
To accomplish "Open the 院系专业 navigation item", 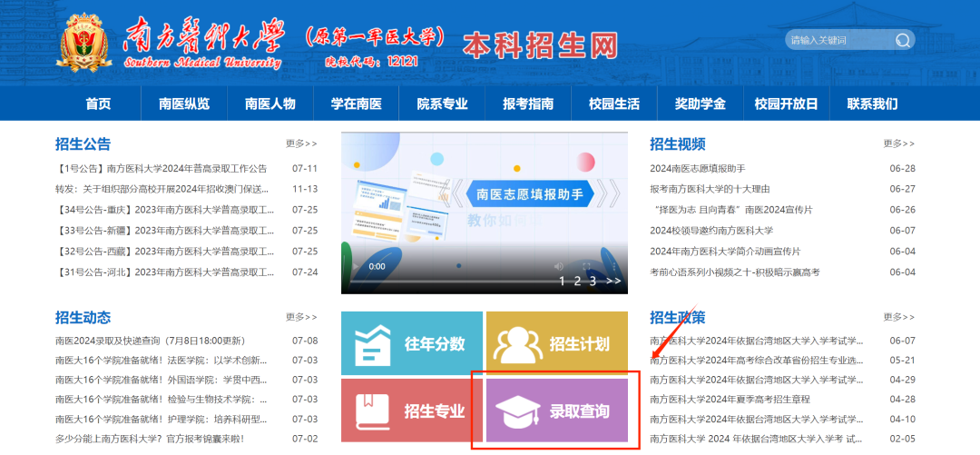I will point(443,104).
